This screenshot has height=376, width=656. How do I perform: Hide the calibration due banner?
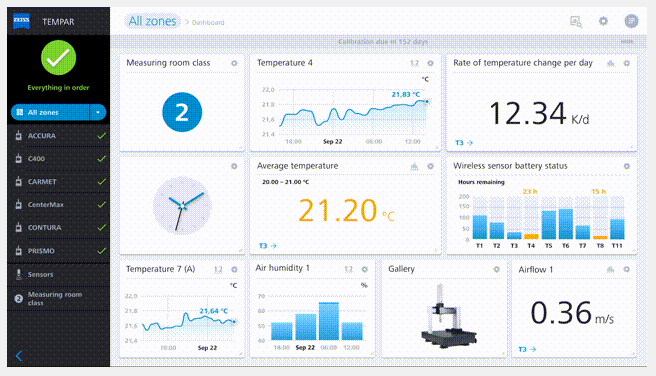tap(627, 41)
